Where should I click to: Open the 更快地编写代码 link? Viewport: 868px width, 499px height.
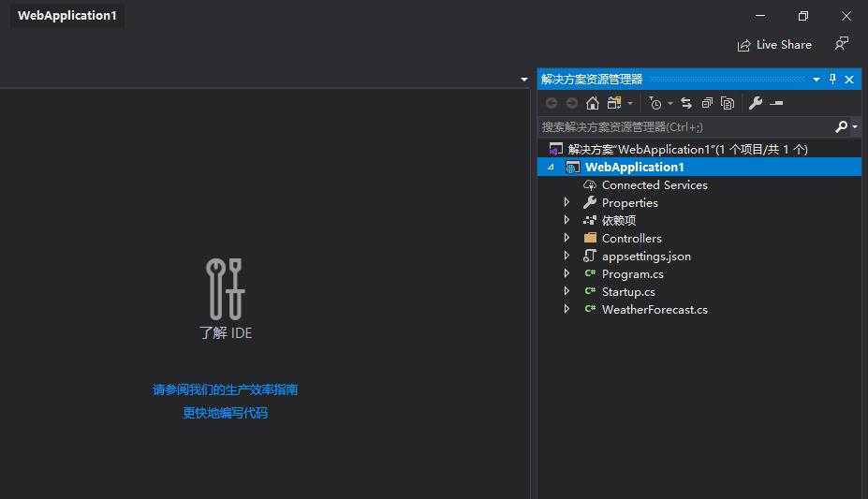pyautogui.click(x=226, y=413)
